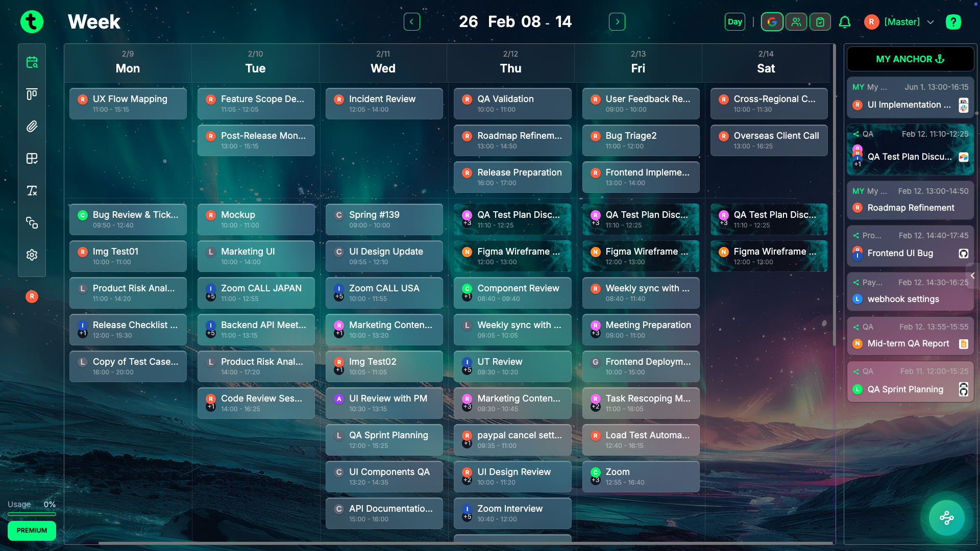Screen dimensions: 980x551
Task: Open the members icon in the top bar
Action: (x=796, y=21)
